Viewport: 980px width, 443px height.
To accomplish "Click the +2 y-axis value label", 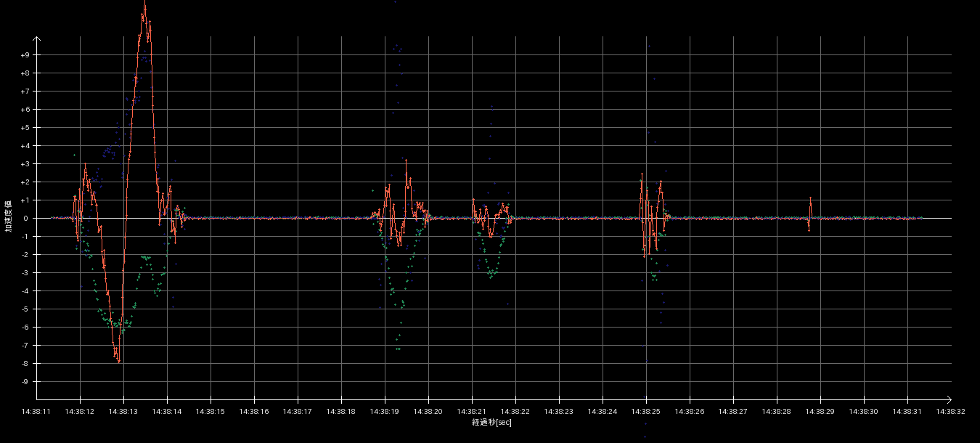I will tap(25, 182).
